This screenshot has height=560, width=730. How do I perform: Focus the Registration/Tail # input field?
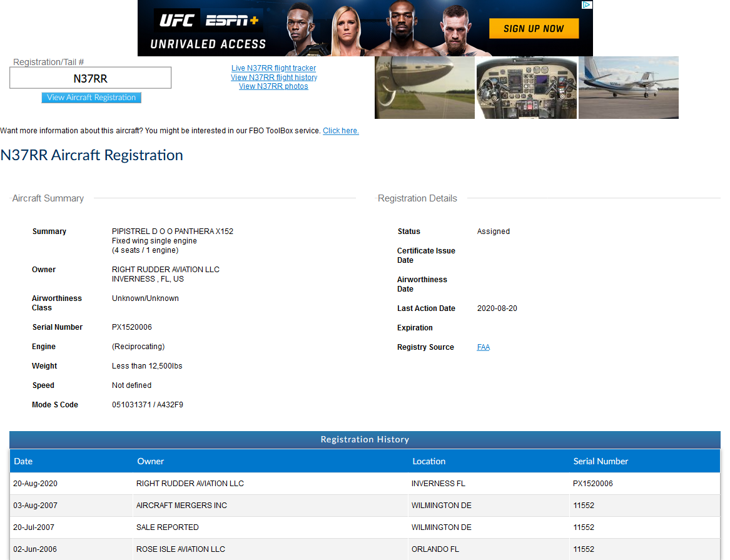(90, 78)
